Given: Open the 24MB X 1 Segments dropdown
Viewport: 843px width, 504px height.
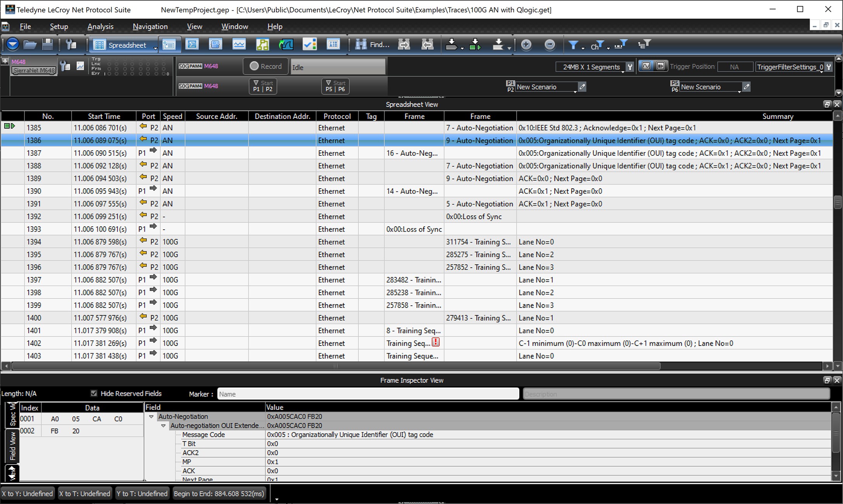Looking at the screenshot, I should (591, 67).
